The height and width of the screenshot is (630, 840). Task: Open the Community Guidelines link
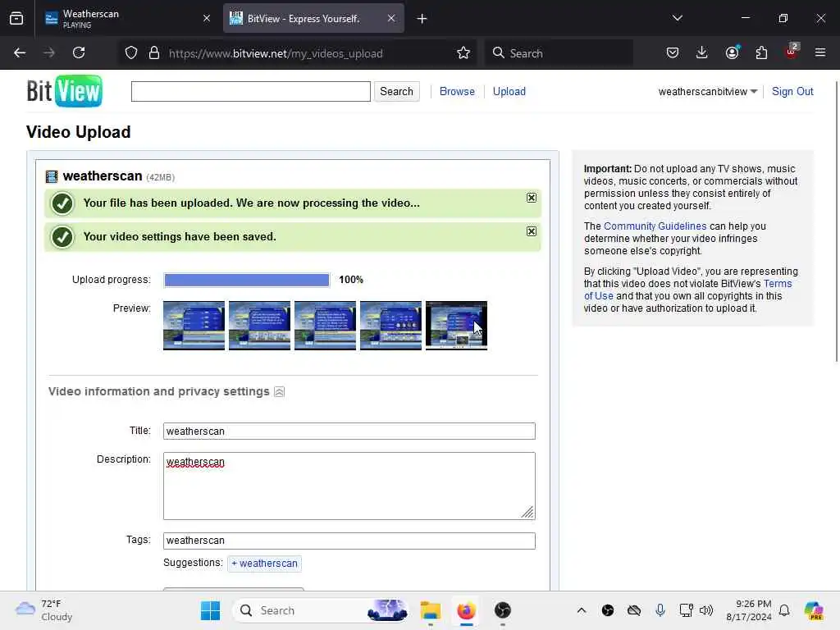(x=655, y=226)
